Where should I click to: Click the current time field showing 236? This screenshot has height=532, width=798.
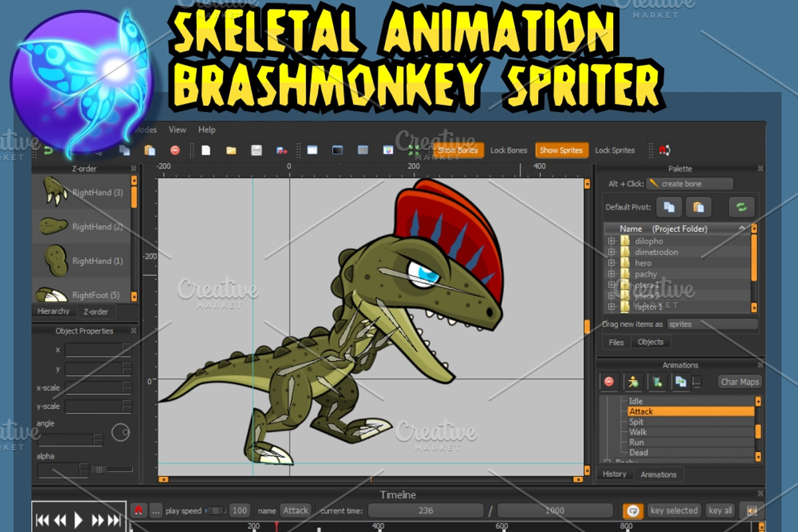[x=426, y=511]
